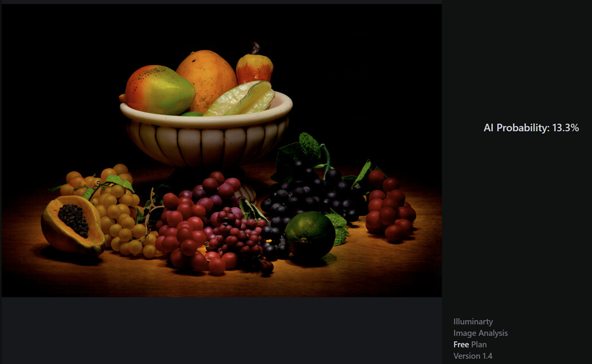Image resolution: width=592 pixels, height=364 pixels.
Task: Select the star fruit in the bowl
Action: click(240, 99)
